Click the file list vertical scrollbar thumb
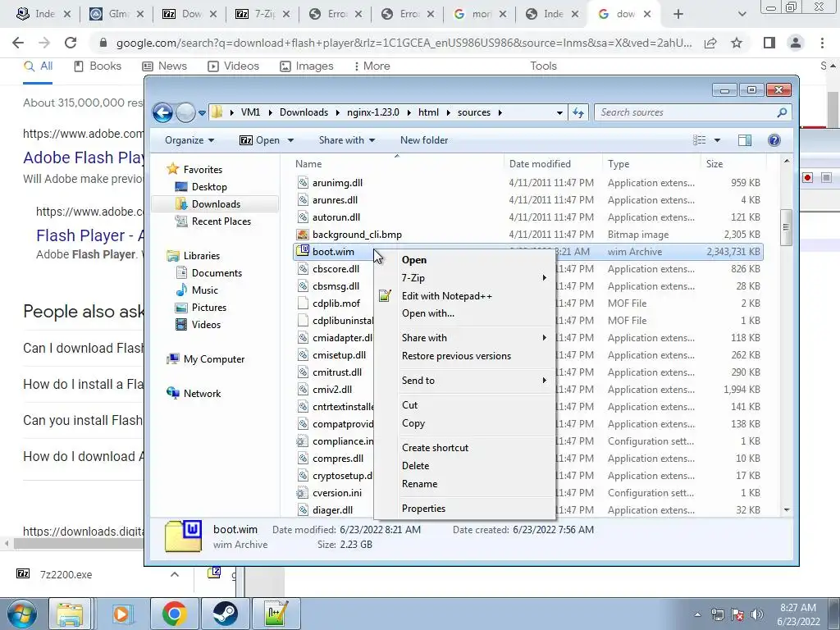This screenshot has height=630, width=840. pyautogui.click(x=786, y=227)
